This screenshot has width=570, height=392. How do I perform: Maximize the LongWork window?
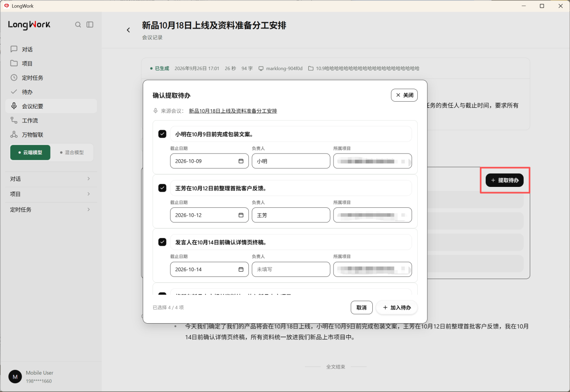pos(542,6)
